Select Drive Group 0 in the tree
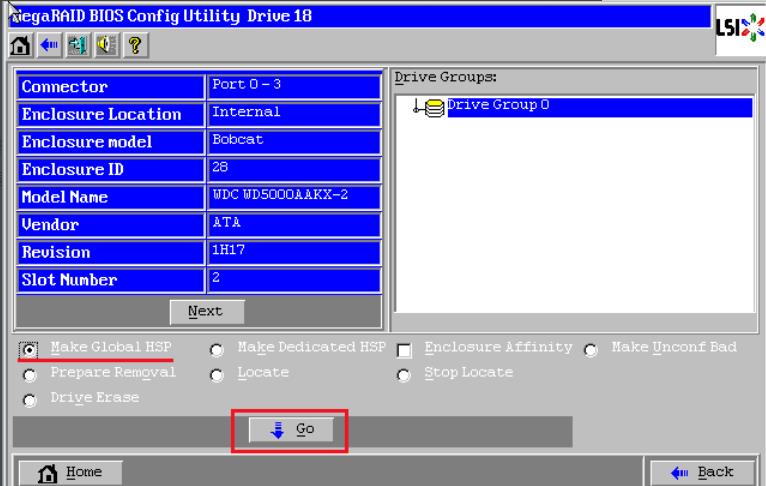The image size is (766, 486). [x=599, y=107]
